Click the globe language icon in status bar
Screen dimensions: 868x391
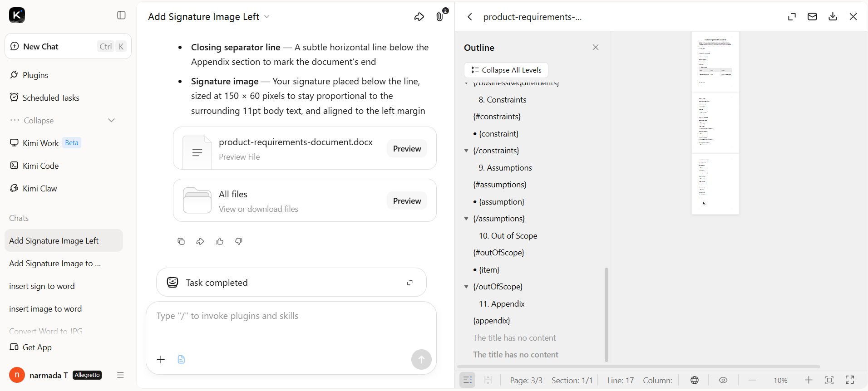click(x=695, y=380)
